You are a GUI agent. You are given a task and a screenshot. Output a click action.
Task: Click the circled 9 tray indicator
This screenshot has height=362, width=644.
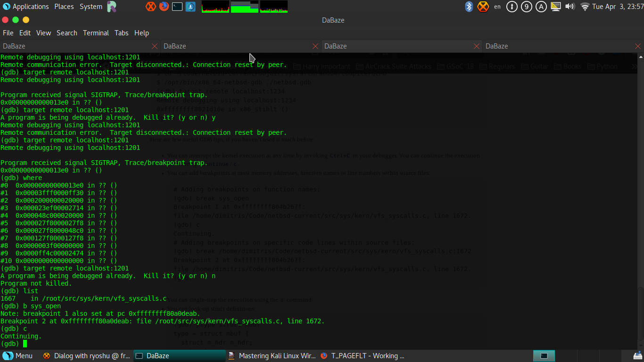click(x=527, y=7)
